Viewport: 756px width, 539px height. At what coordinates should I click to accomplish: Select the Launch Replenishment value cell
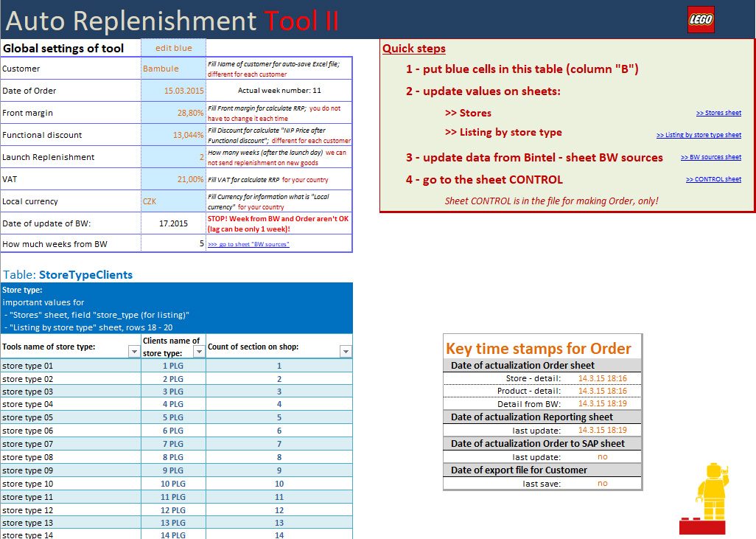174,157
